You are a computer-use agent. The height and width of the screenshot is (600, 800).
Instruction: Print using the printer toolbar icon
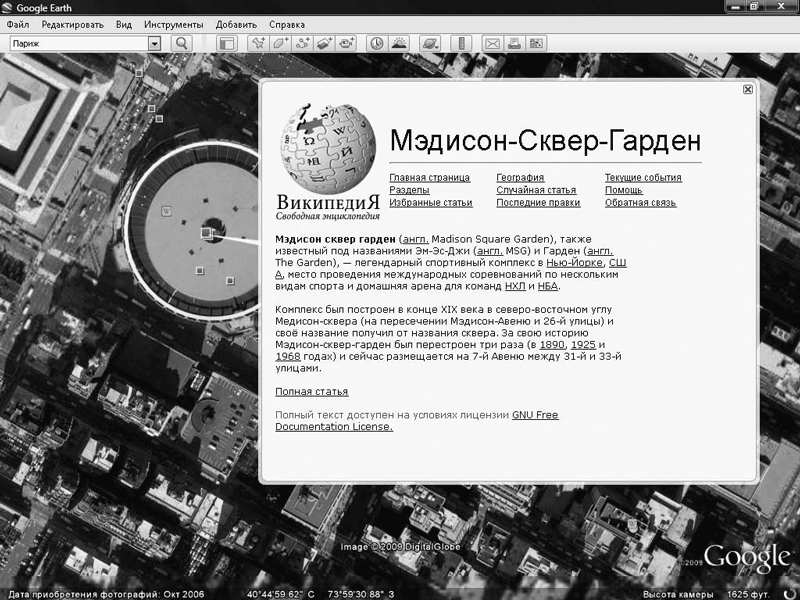tap(514, 43)
